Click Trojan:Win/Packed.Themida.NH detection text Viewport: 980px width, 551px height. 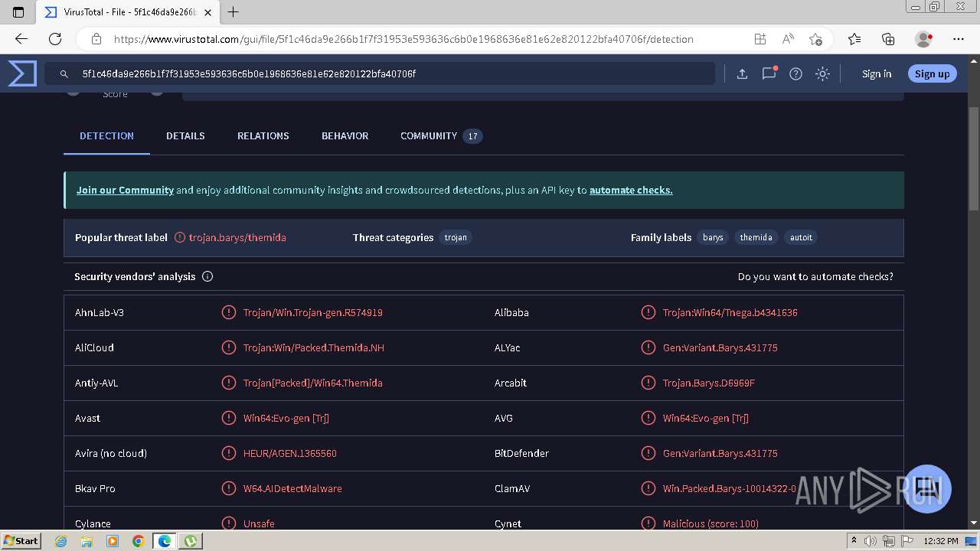pyautogui.click(x=314, y=347)
